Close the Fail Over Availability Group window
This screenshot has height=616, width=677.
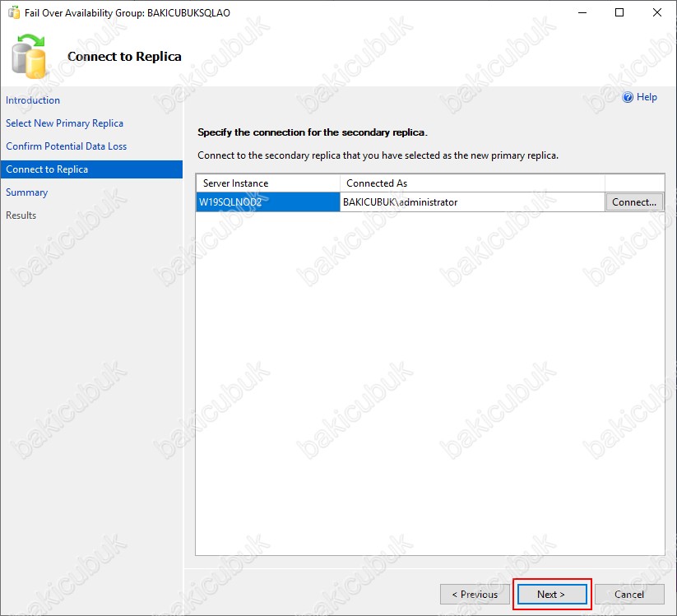pyautogui.click(x=656, y=12)
